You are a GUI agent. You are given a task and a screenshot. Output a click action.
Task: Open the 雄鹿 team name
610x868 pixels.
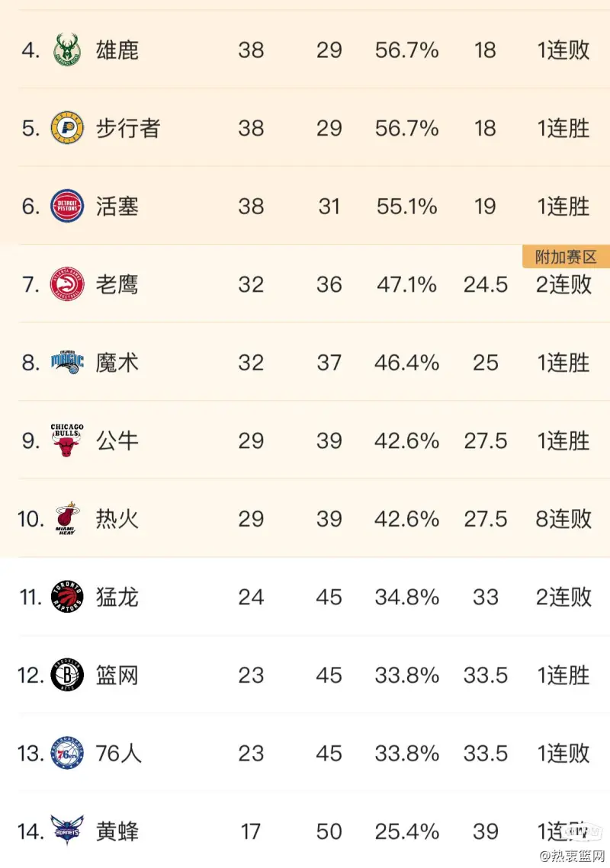pos(117,50)
